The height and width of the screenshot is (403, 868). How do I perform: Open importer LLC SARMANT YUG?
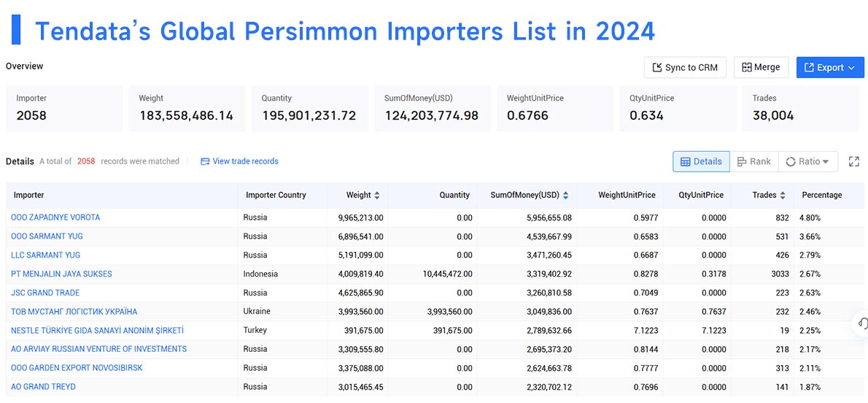click(x=45, y=255)
